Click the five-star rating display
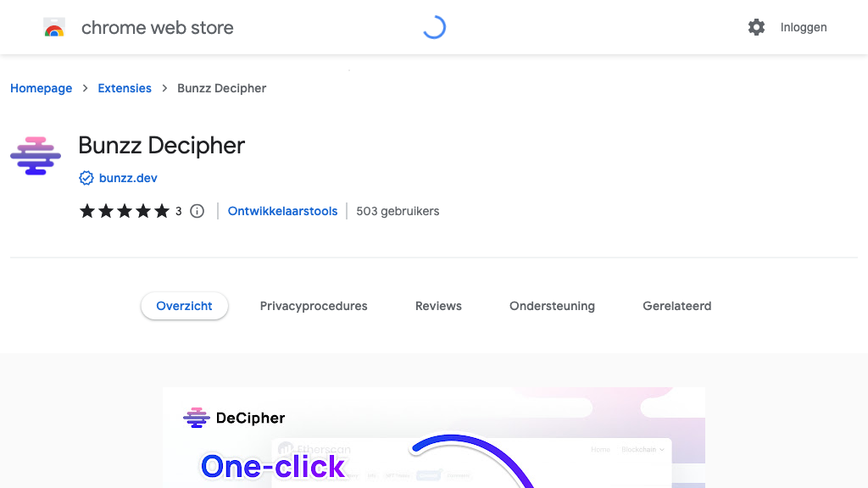This screenshot has width=868, height=488. (x=125, y=211)
